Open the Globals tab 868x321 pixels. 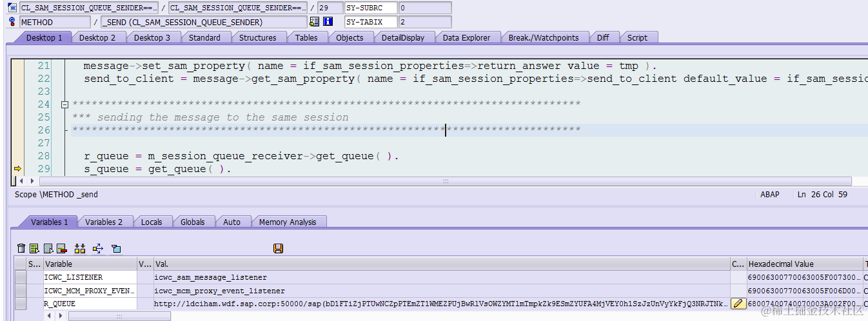pyautogui.click(x=193, y=222)
